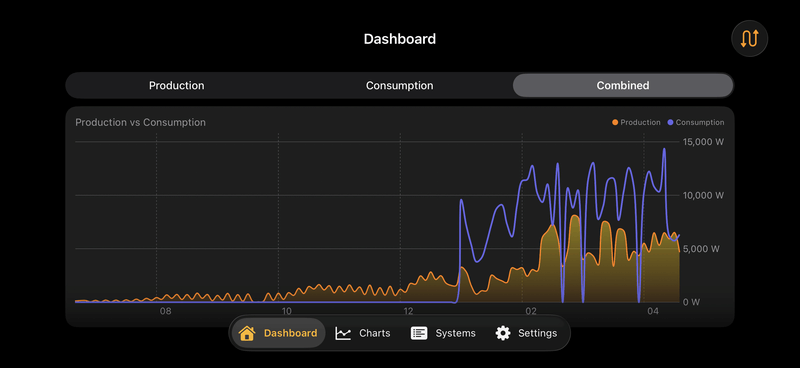Viewport: 800px width, 368px height.
Task: Click the 15,000 W axis label
Action: coord(703,142)
